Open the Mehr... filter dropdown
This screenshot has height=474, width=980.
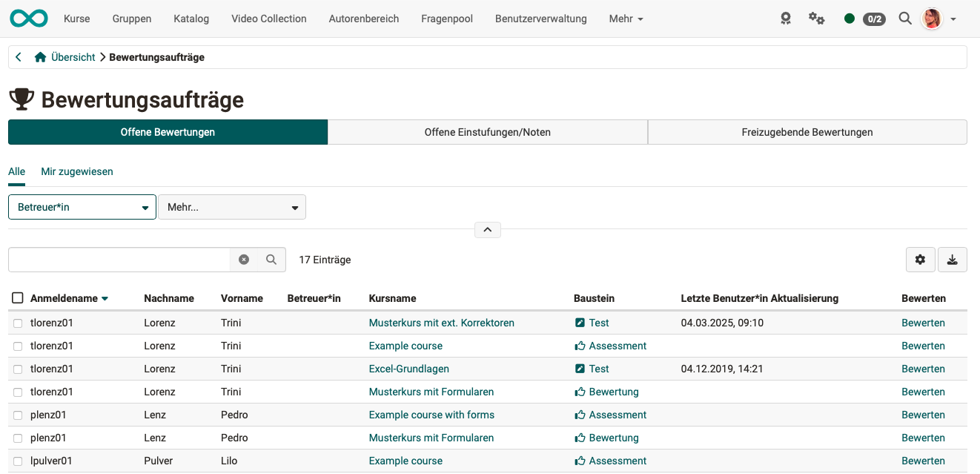pyautogui.click(x=231, y=207)
